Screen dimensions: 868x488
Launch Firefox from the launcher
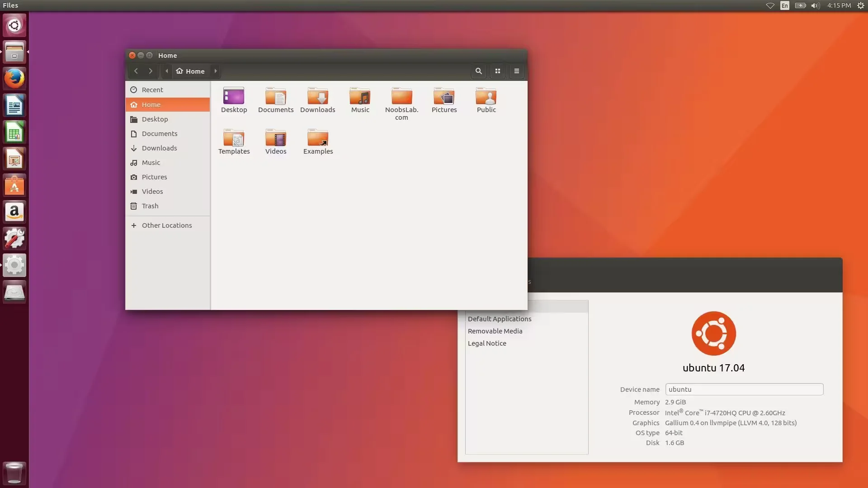(14, 79)
